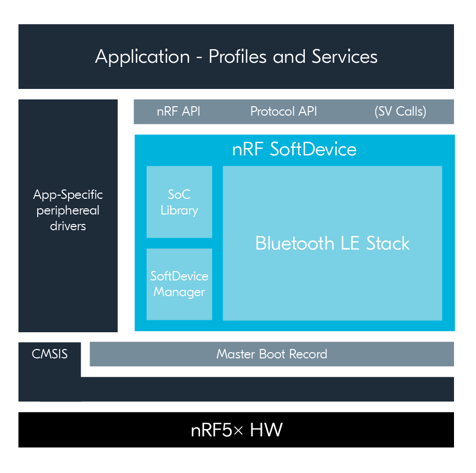The image size is (476, 473).
Task: Select the Protocol API label
Action: click(x=283, y=111)
